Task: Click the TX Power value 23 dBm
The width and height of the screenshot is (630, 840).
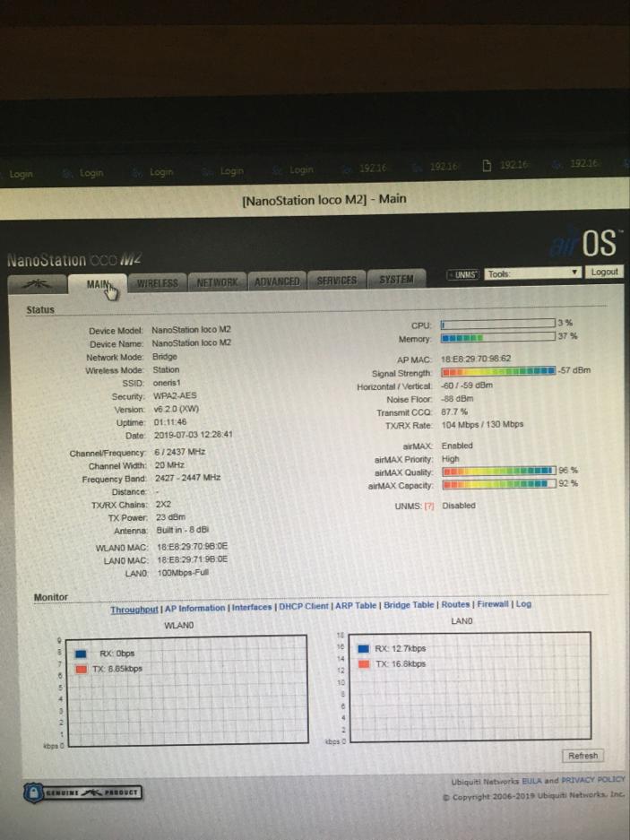Action: tap(170, 517)
